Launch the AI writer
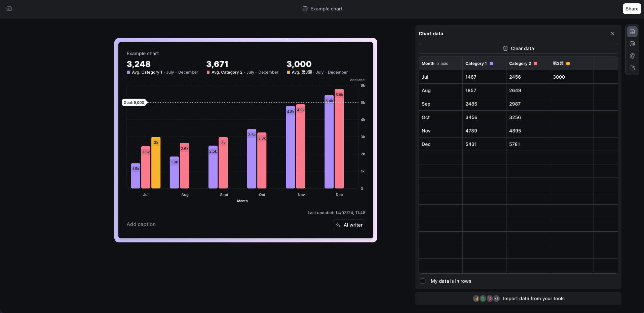644x313 pixels. pos(349,225)
